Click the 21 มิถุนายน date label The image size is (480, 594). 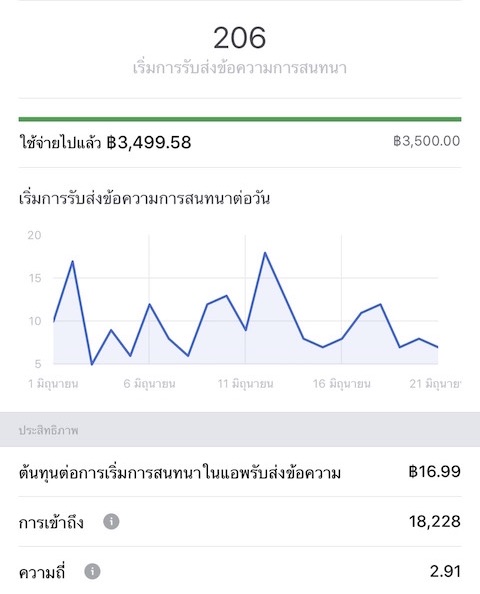click(x=435, y=384)
